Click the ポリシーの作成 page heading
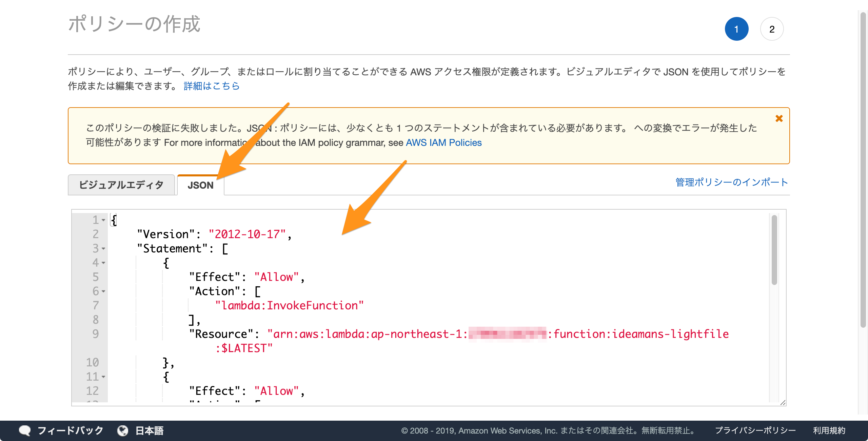868x441 pixels. coord(134,24)
